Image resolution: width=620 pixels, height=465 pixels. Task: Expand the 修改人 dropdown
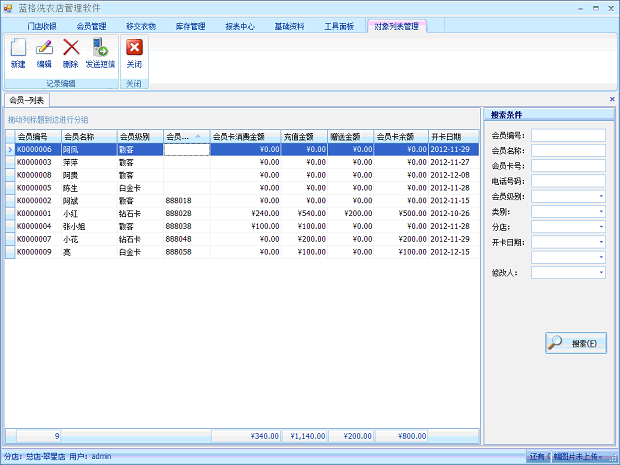click(x=601, y=272)
